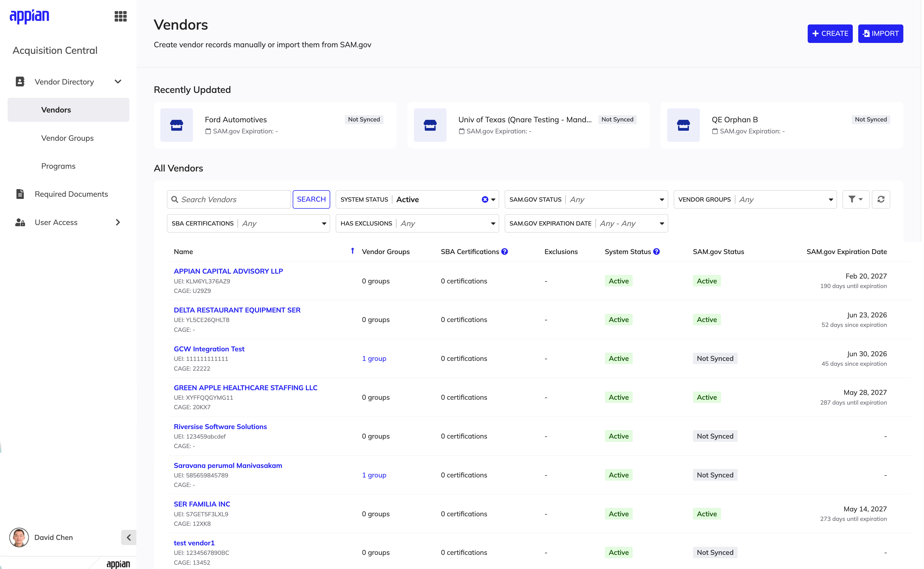Open the SAM.gov Status dropdown
924x569 pixels.
point(586,199)
